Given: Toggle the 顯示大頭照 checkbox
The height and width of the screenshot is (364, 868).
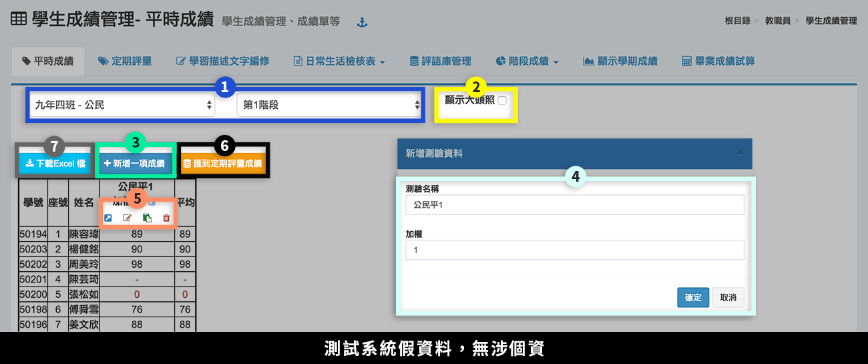Looking at the screenshot, I should (x=502, y=100).
